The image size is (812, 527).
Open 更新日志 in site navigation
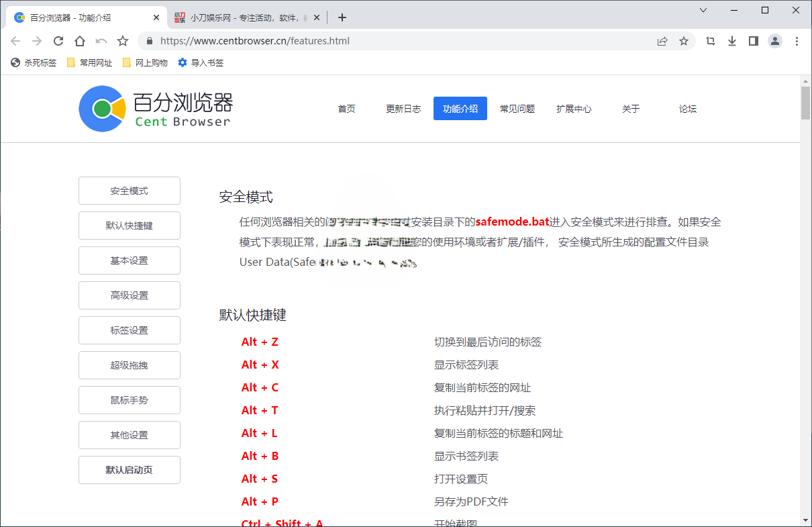403,109
